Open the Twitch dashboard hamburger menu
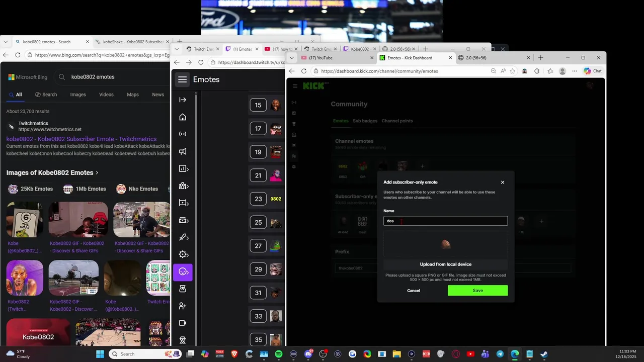This screenshot has height=362, width=644. pyautogui.click(x=183, y=79)
